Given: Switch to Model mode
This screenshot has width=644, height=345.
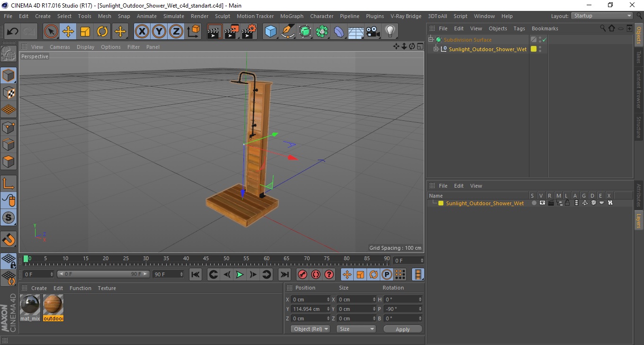Looking at the screenshot, I should coord(9,75).
